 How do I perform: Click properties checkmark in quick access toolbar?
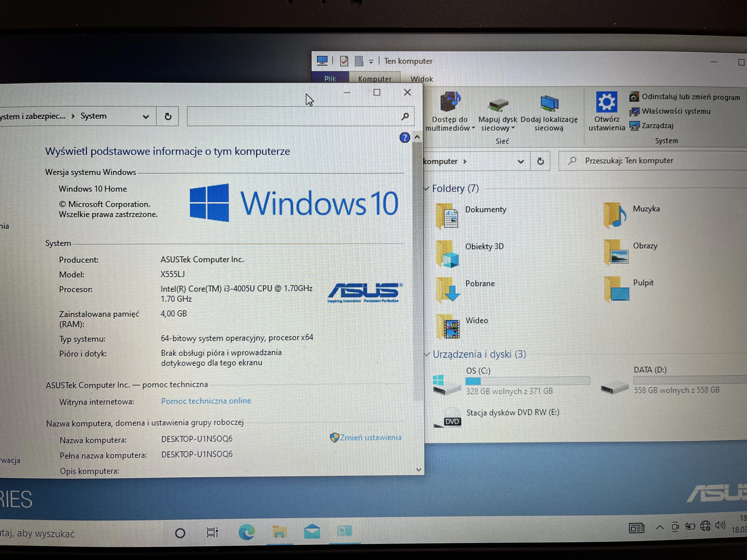click(344, 61)
